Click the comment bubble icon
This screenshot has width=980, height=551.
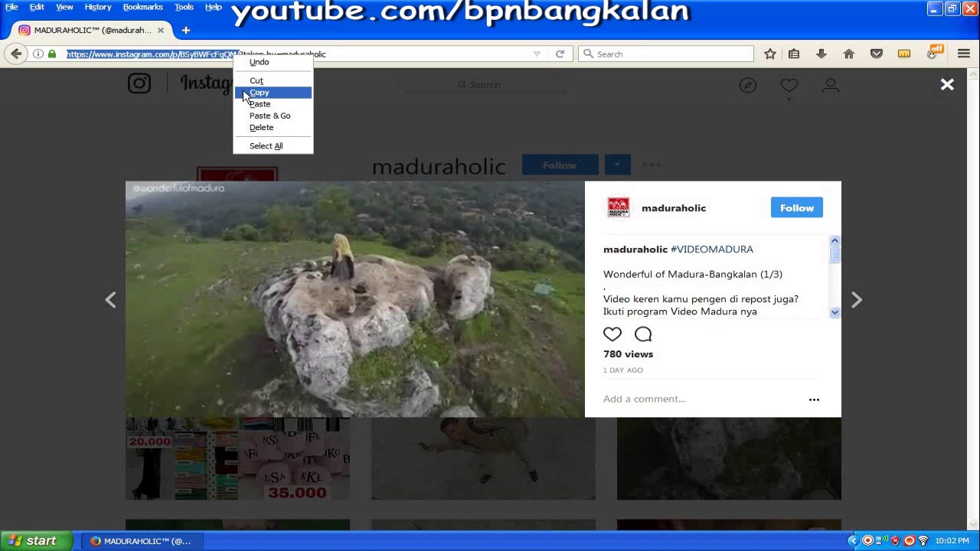pyautogui.click(x=643, y=334)
